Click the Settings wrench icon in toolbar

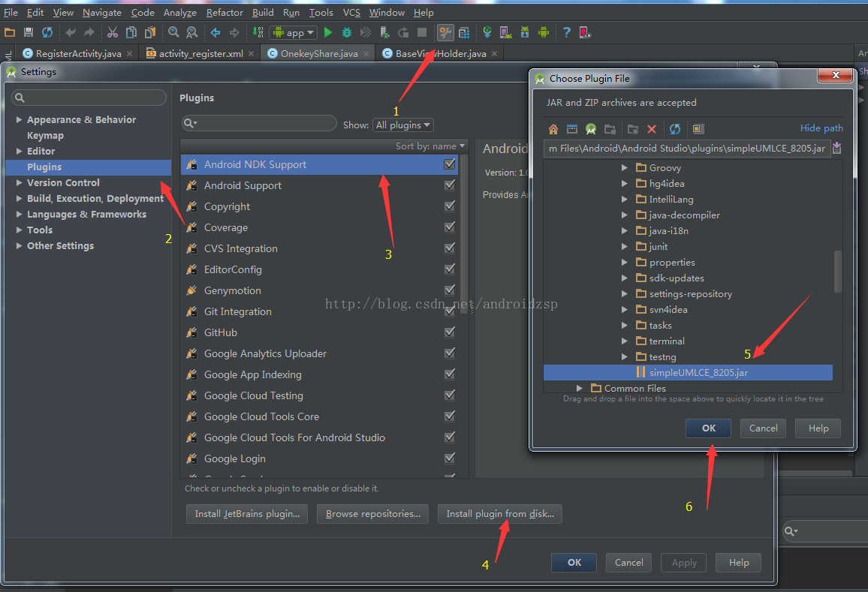pos(445,33)
